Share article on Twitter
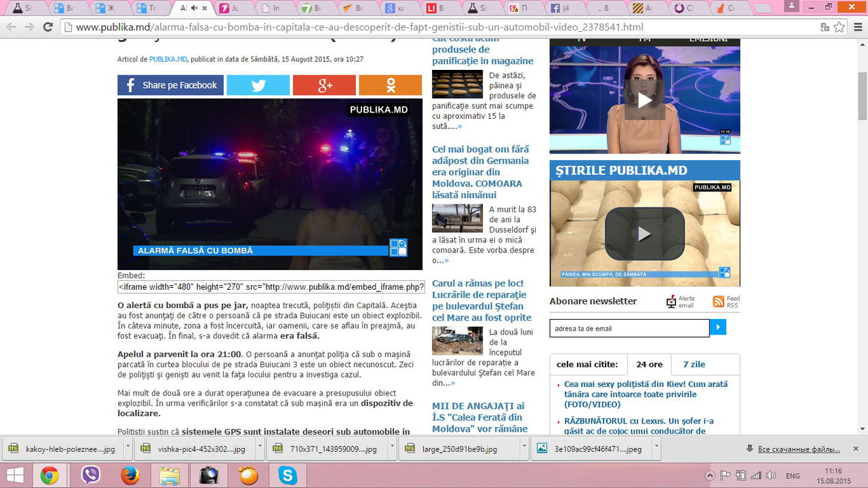This screenshot has height=488, width=868. click(258, 85)
